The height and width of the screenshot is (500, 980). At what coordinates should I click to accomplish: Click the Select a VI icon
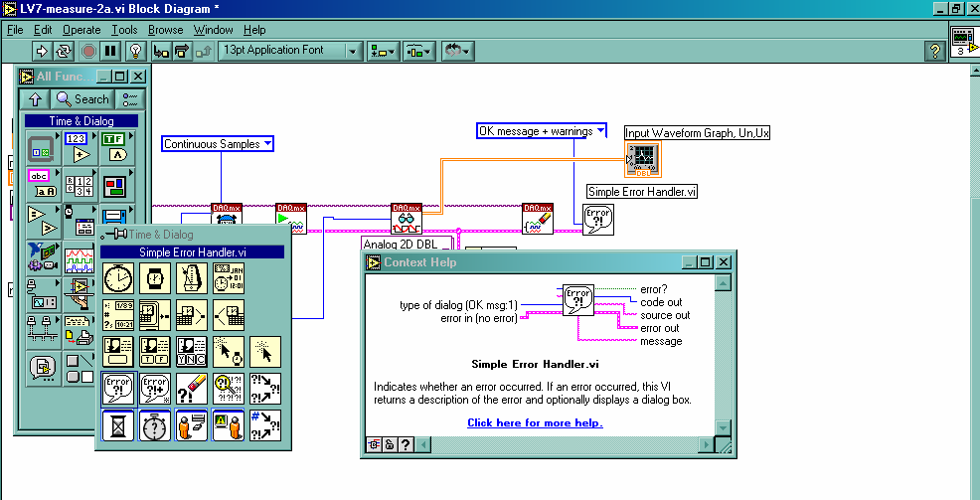tap(44, 368)
